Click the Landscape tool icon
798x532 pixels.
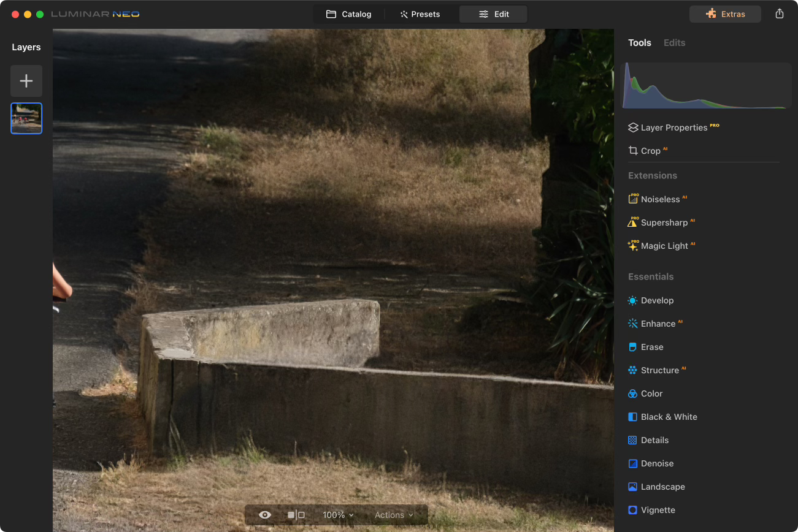(633, 487)
